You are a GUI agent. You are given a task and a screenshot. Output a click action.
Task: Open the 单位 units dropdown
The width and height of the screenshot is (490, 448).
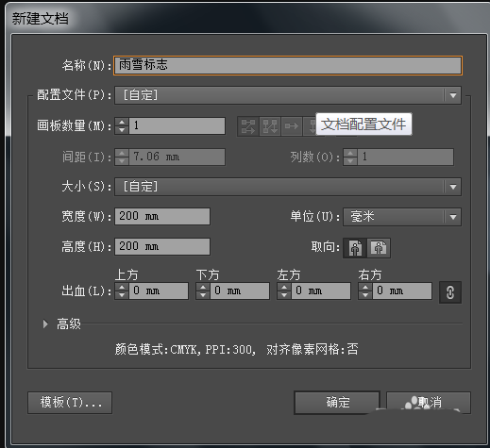(402, 217)
